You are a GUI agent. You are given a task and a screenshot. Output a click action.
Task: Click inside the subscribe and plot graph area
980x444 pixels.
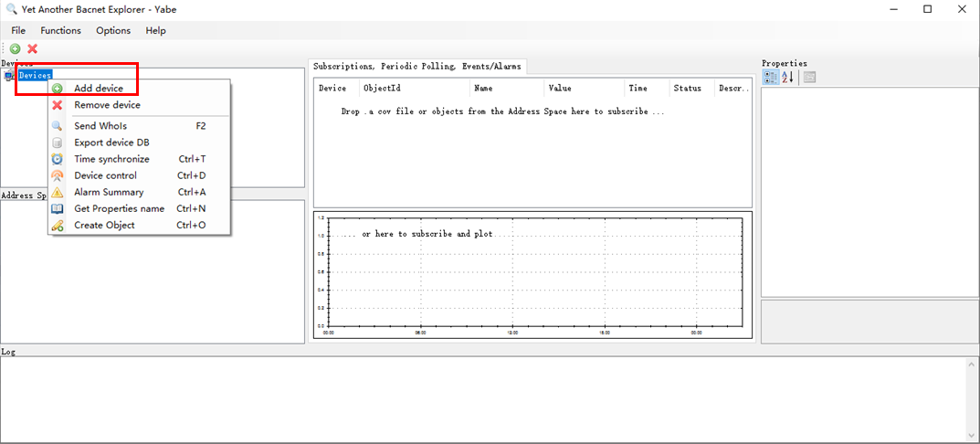[534, 271]
